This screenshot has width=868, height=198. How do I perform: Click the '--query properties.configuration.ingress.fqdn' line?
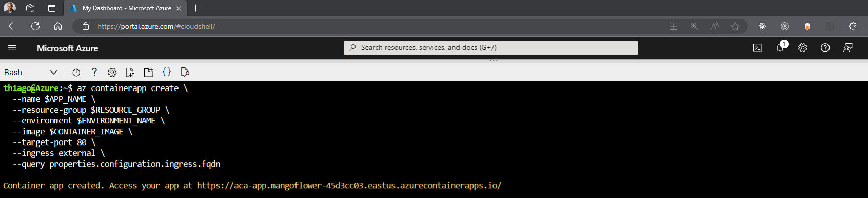click(116, 164)
